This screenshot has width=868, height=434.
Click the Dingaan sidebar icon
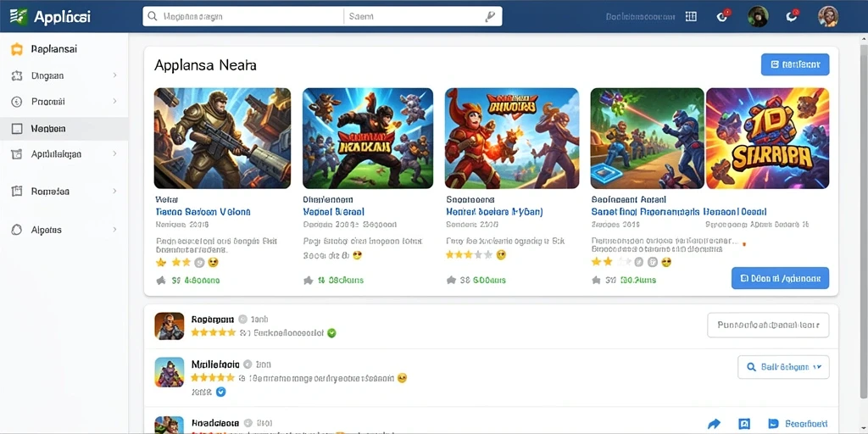tap(17, 75)
